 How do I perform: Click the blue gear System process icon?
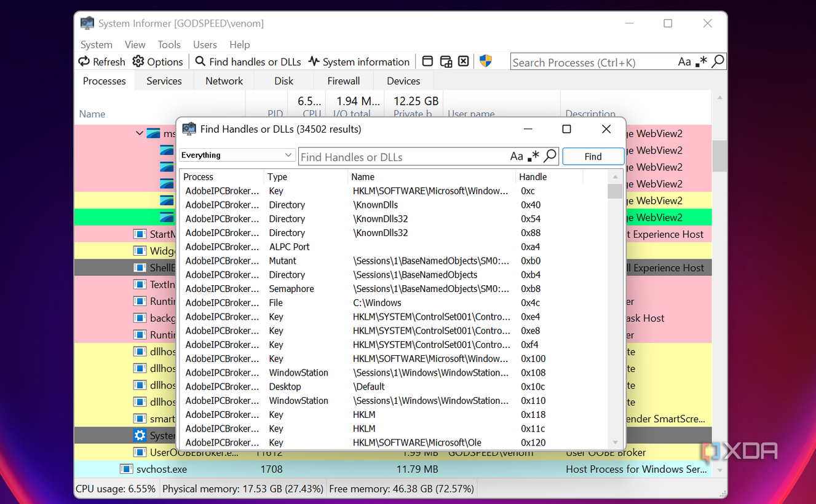point(140,435)
